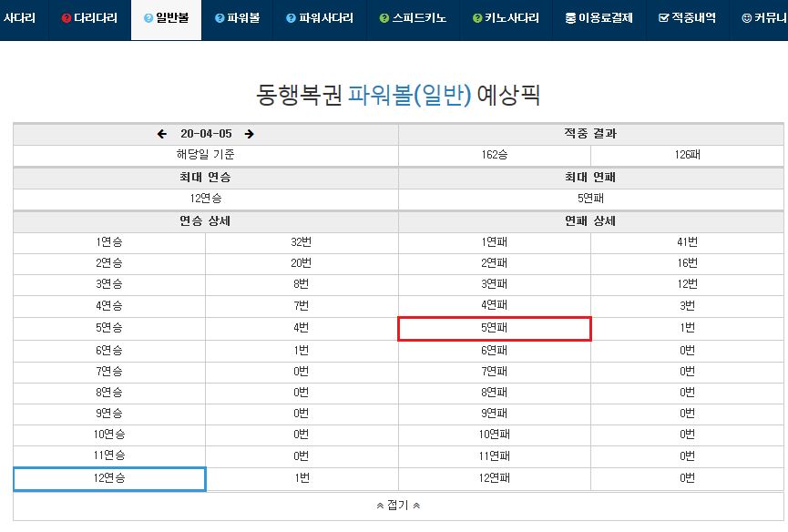Click the 12연승 label in 연승 상세 list
The width and height of the screenshot is (788, 532).
coord(109,478)
